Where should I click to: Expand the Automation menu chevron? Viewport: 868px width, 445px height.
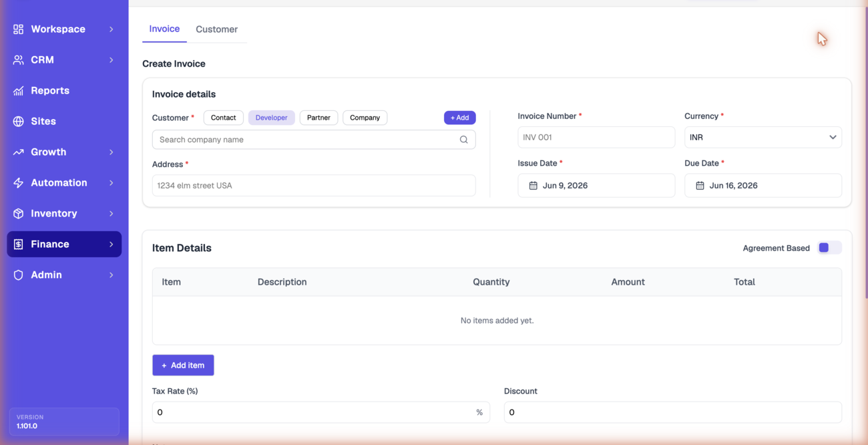point(112,183)
